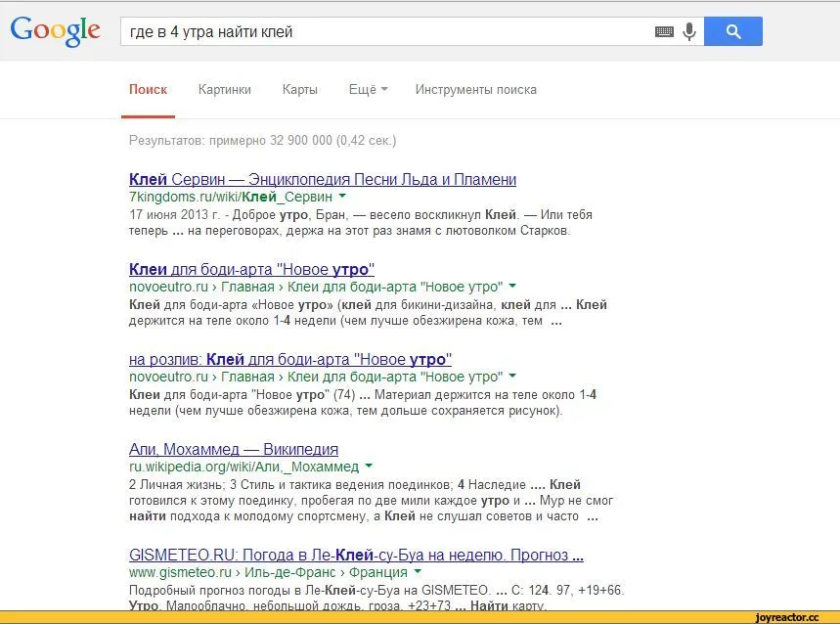Viewport: 840px width, 624px height.
Task: Open the on-screen keyboard icon
Action: coord(664,31)
